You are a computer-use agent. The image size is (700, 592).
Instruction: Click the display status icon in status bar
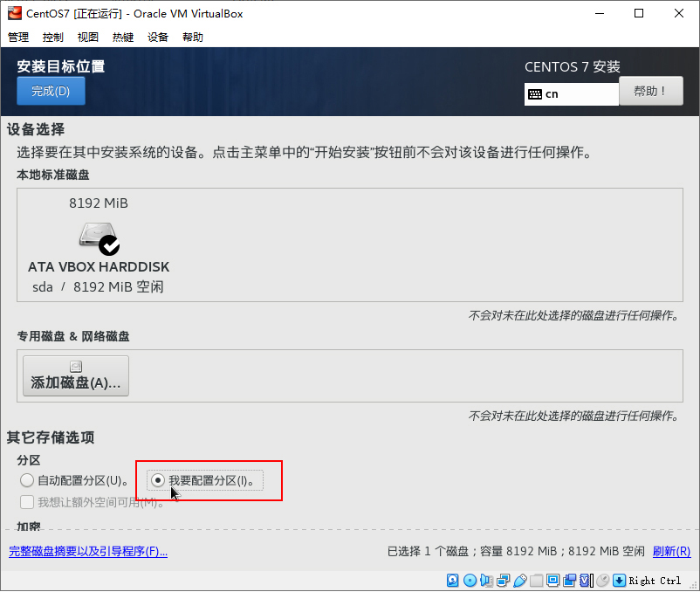tap(553, 581)
